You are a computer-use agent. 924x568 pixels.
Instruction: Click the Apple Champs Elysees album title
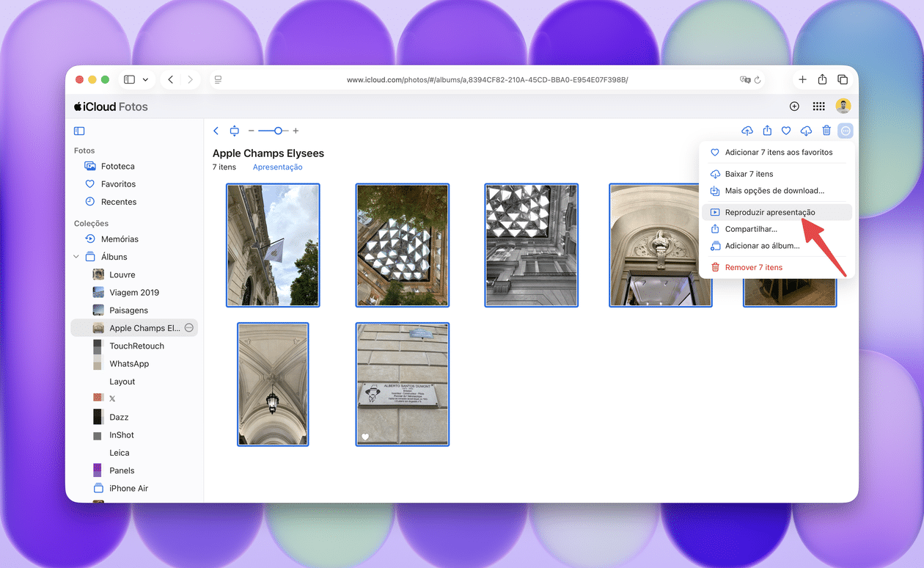(268, 153)
